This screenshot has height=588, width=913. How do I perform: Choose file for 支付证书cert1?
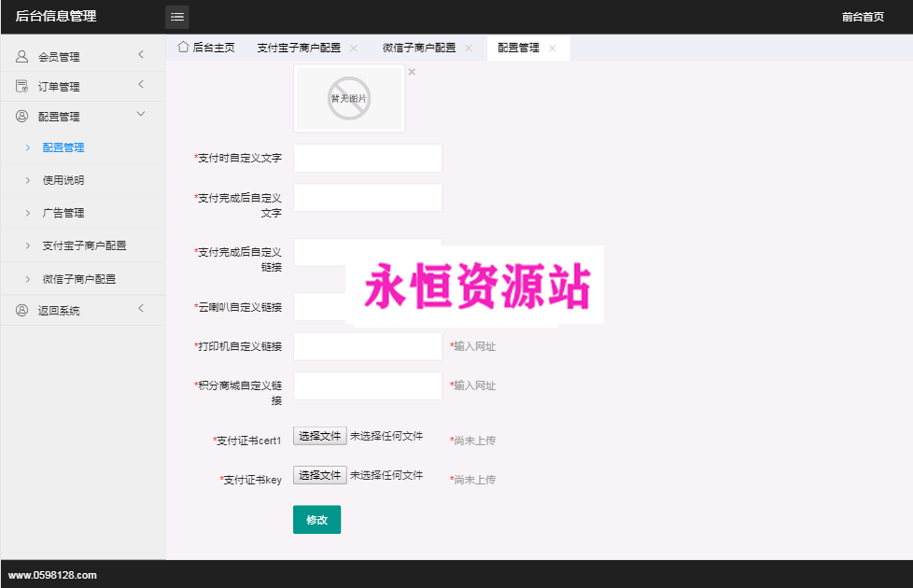(320, 436)
